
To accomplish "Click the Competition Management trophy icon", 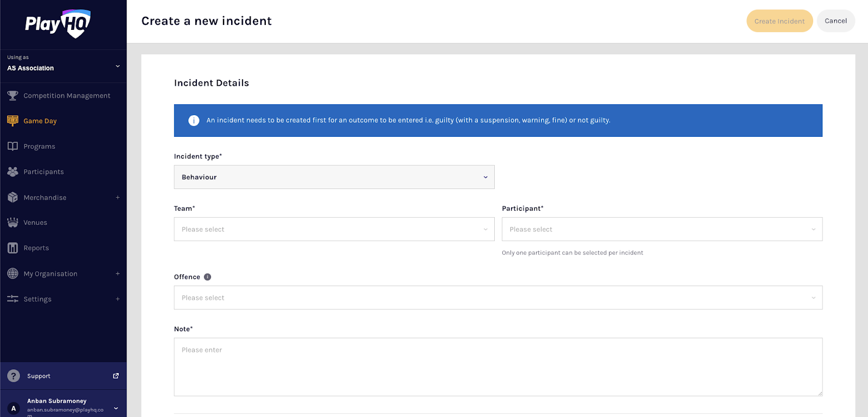I will (x=12, y=96).
